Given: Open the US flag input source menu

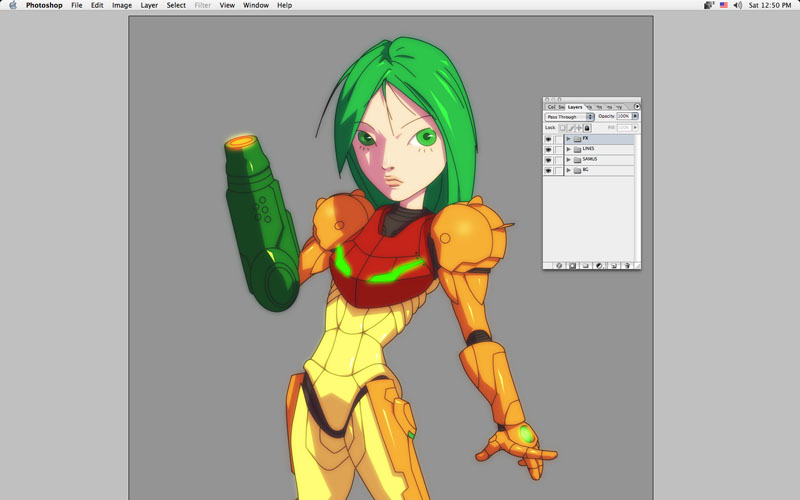Looking at the screenshot, I should [723, 5].
